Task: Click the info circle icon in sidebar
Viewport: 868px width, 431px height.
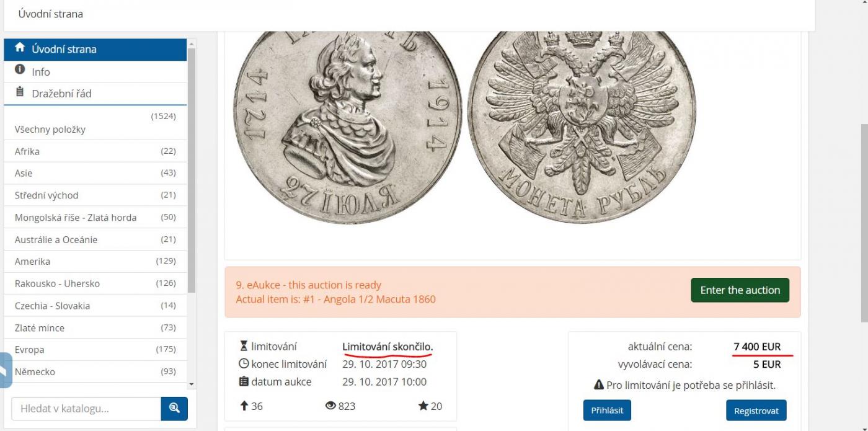Action: coord(20,71)
